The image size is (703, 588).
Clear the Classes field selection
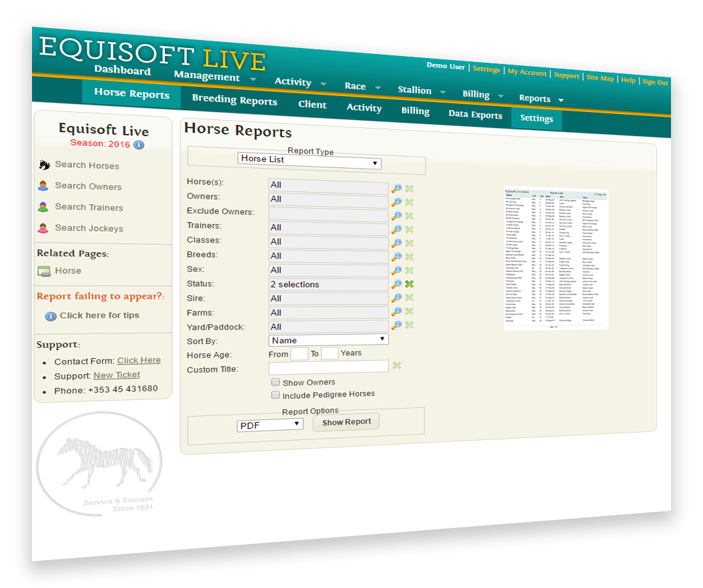coord(409,243)
